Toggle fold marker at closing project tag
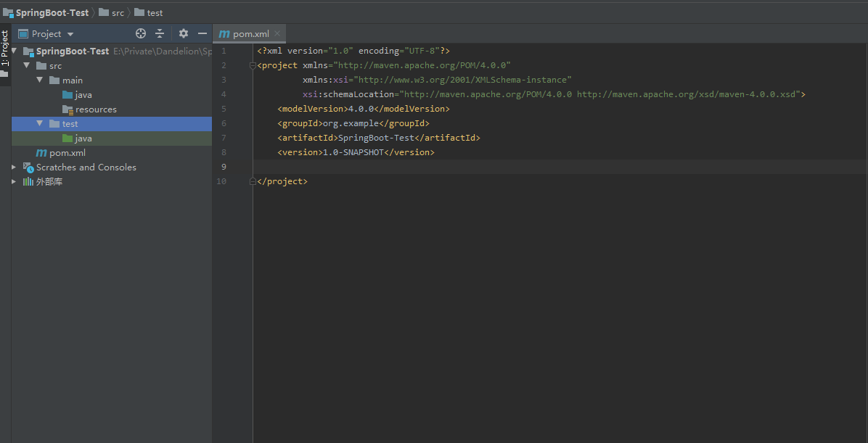The image size is (868, 443). (x=252, y=181)
